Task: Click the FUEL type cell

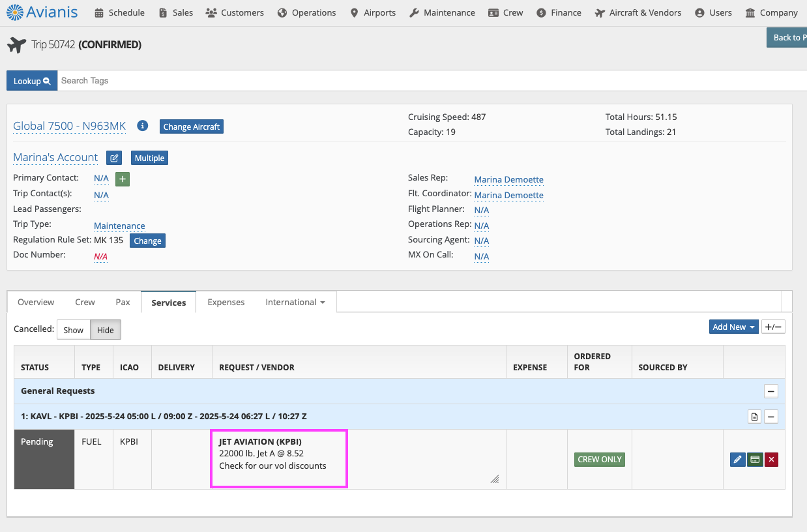Action: [x=94, y=459]
